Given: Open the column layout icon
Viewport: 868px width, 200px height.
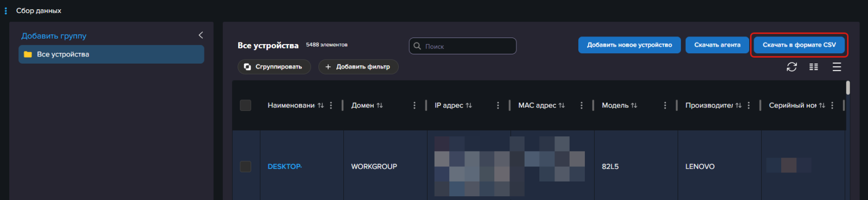Looking at the screenshot, I should (x=814, y=67).
